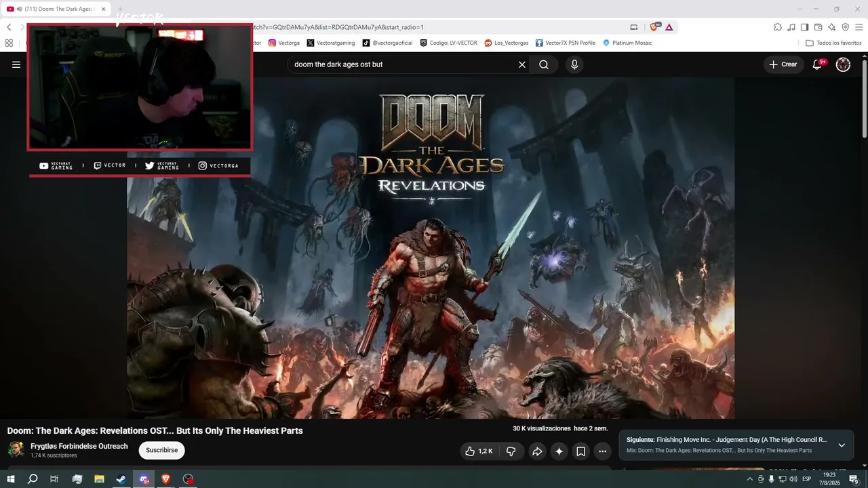Click the channel avatar beside the title

click(x=16, y=449)
